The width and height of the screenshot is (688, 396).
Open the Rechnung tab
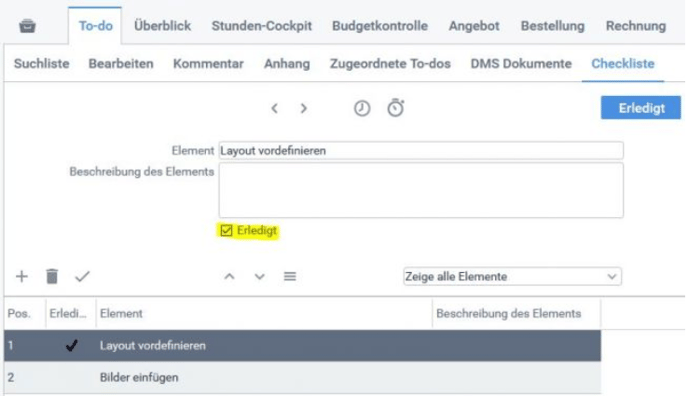click(636, 26)
